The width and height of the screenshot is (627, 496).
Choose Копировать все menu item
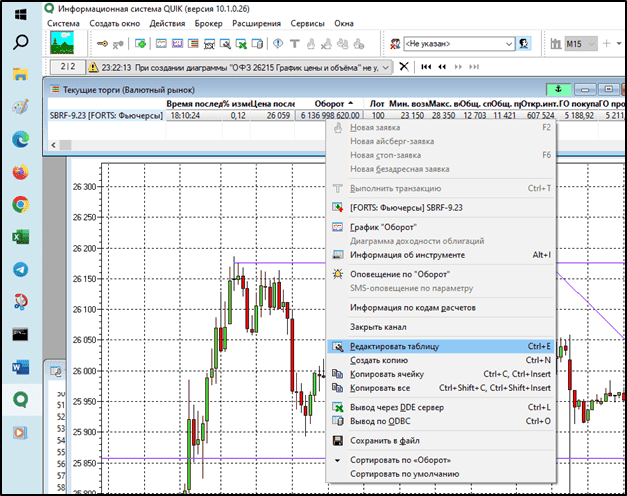pyautogui.click(x=441, y=388)
